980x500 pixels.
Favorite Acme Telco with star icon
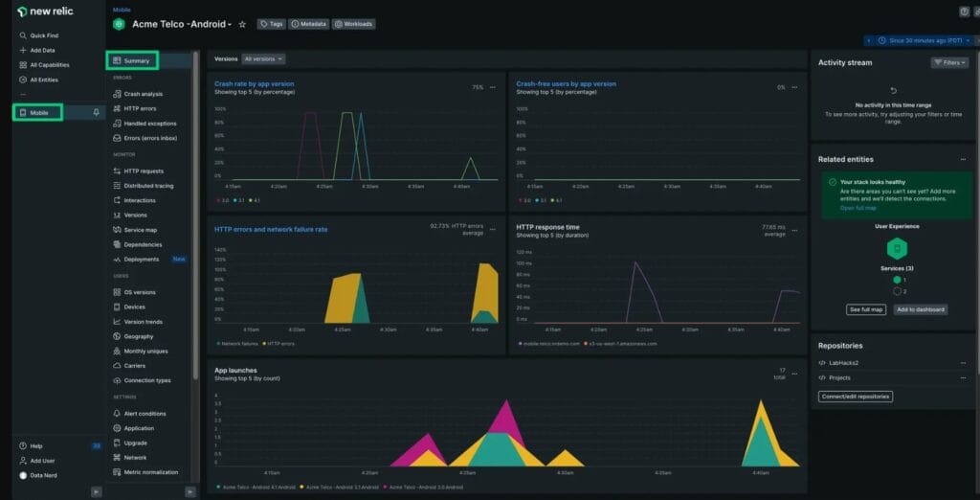point(242,24)
